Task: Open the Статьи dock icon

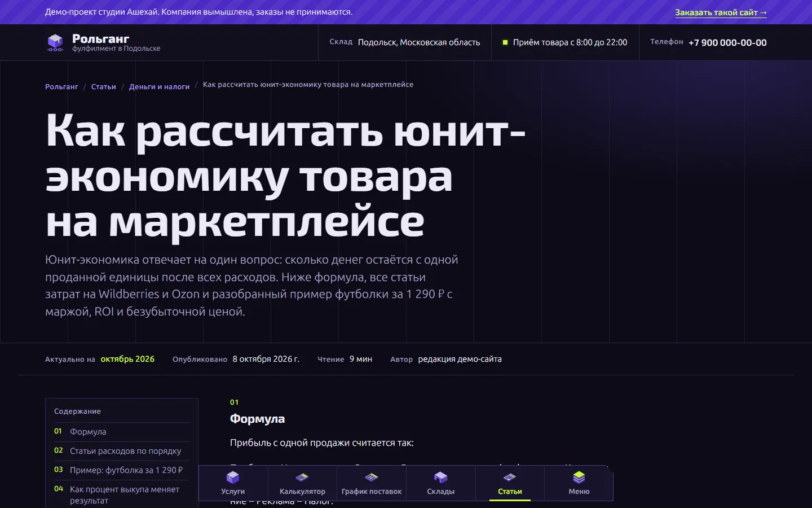Action: [x=510, y=483]
